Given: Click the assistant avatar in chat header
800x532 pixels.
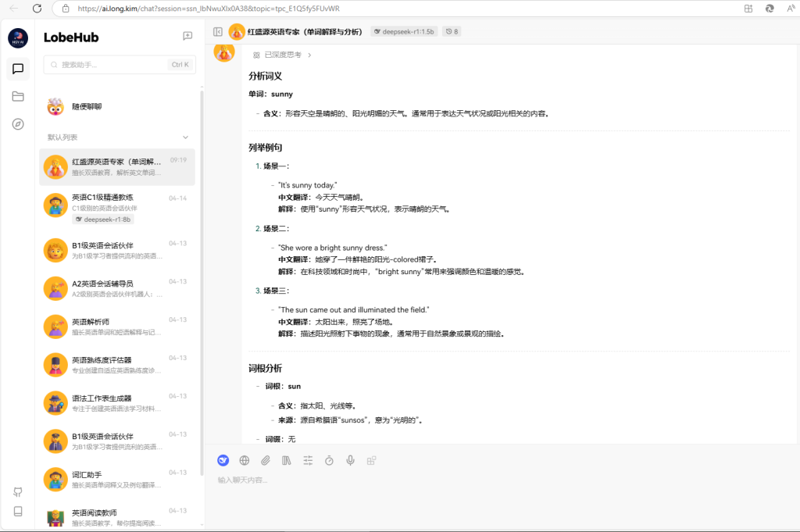Looking at the screenshot, I should pyautogui.click(x=236, y=31).
